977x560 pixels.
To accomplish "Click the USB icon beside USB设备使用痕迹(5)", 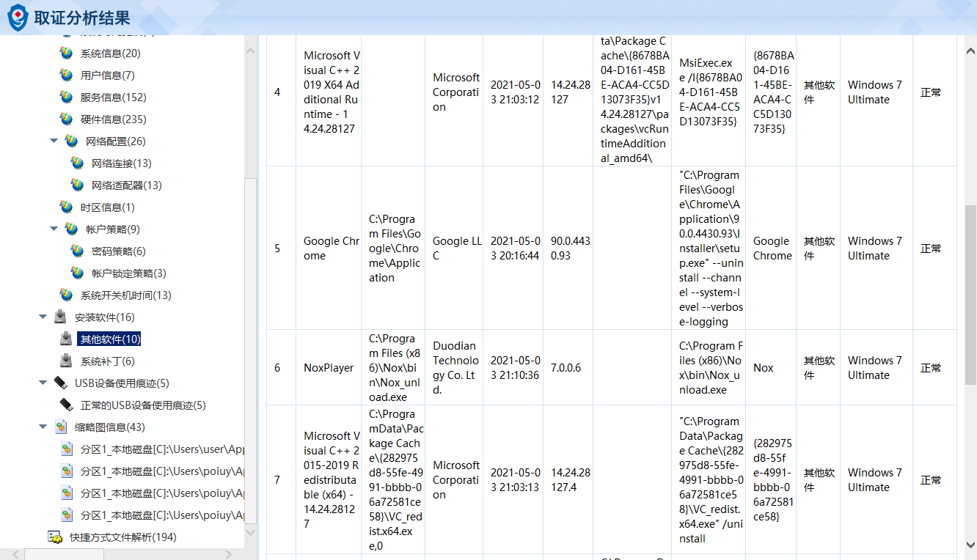I will (x=60, y=383).
